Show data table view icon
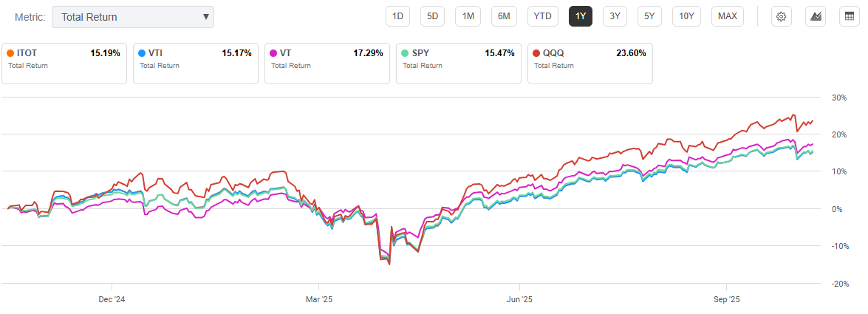The width and height of the screenshot is (868, 314). tap(850, 16)
